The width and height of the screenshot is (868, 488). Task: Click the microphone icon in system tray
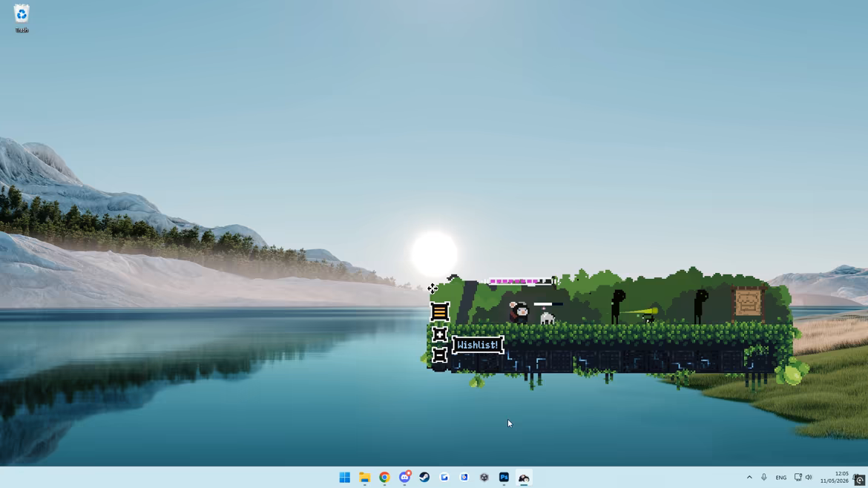tap(764, 478)
